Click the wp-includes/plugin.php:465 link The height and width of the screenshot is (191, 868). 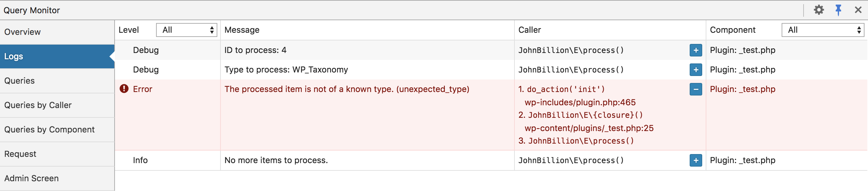(x=580, y=102)
